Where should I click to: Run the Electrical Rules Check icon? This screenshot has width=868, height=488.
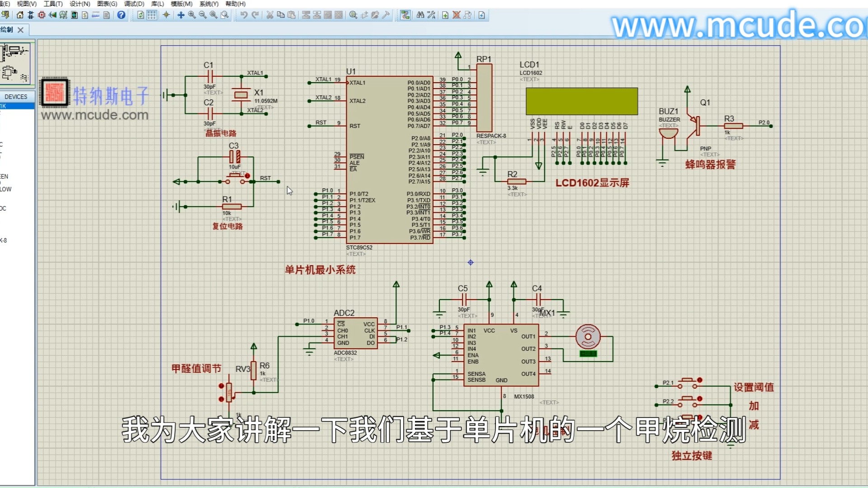pyautogui.click(x=482, y=15)
